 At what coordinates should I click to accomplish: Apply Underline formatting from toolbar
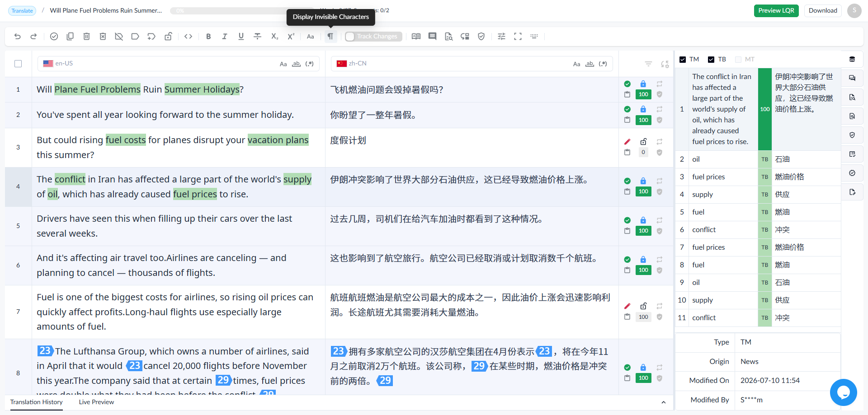[241, 37]
